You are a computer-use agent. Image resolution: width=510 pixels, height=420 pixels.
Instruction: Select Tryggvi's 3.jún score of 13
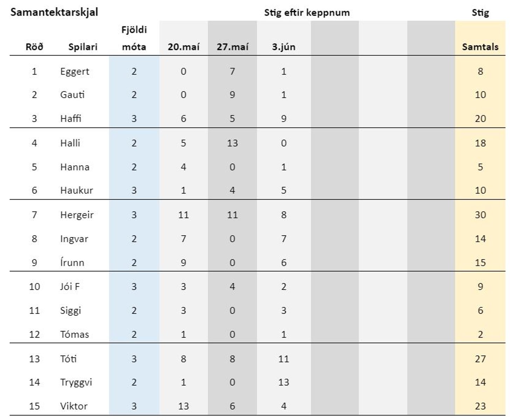pos(284,382)
